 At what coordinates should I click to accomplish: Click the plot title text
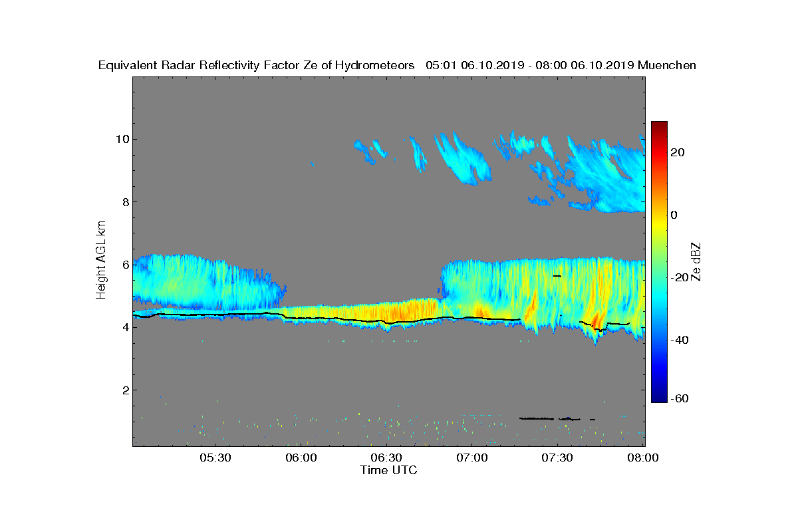[397, 65]
